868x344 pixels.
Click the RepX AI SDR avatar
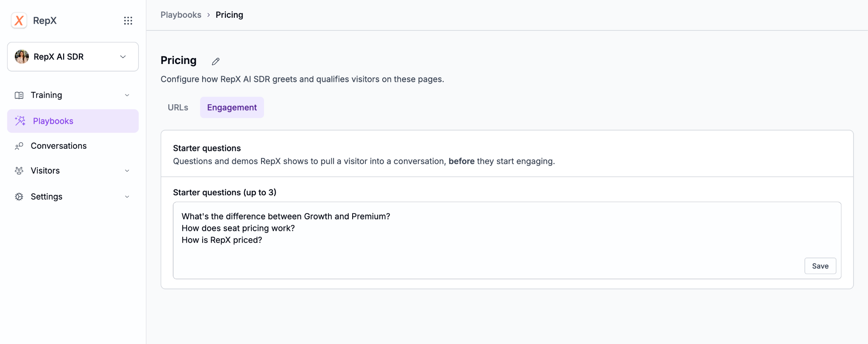[22, 57]
